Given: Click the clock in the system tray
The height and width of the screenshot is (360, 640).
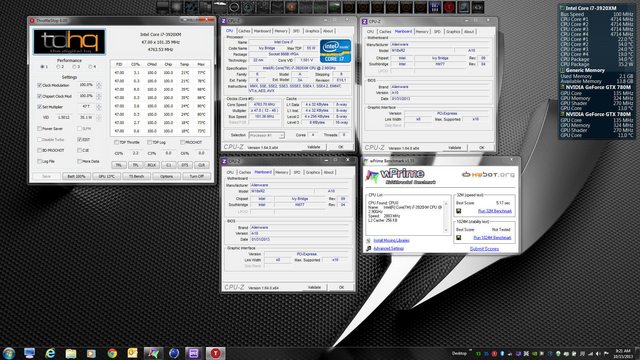Looking at the screenshot, I should click(624, 353).
